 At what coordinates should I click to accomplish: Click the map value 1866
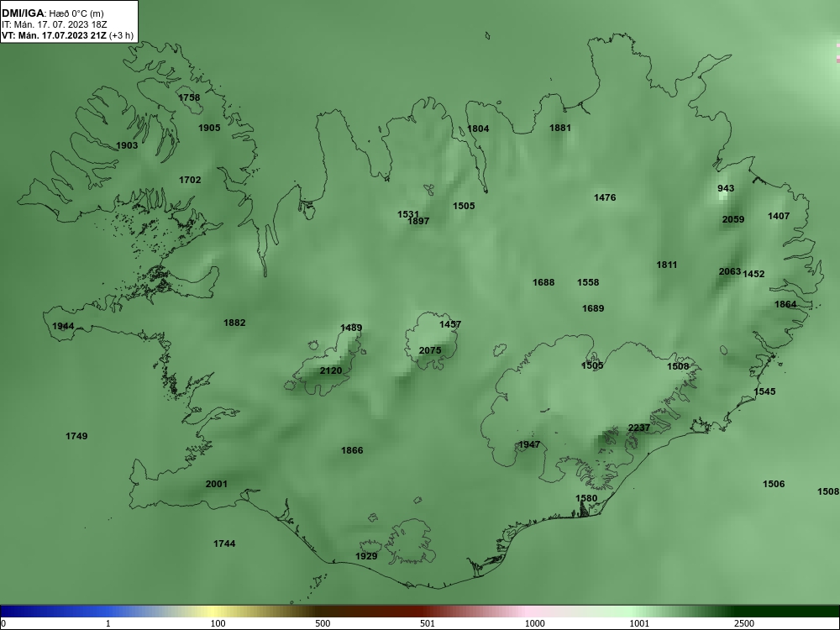pos(352,450)
